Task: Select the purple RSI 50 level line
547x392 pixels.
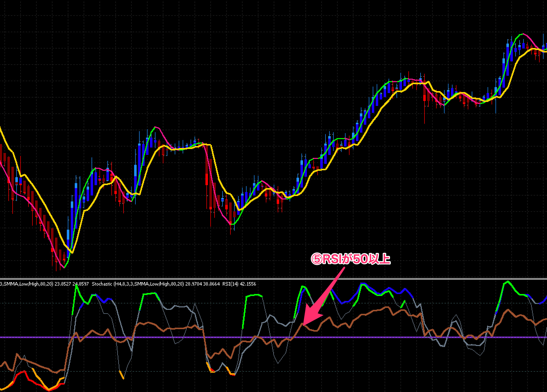Action: pos(273,337)
